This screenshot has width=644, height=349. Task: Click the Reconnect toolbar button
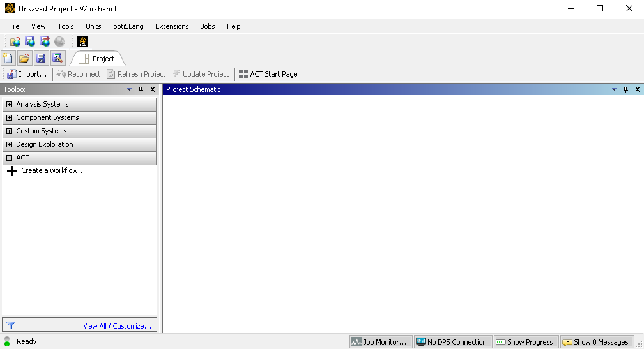coord(79,74)
